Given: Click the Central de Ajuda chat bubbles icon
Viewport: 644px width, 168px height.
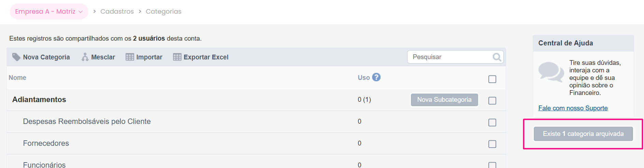Looking at the screenshot, I should pyautogui.click(x=551, y=72).
